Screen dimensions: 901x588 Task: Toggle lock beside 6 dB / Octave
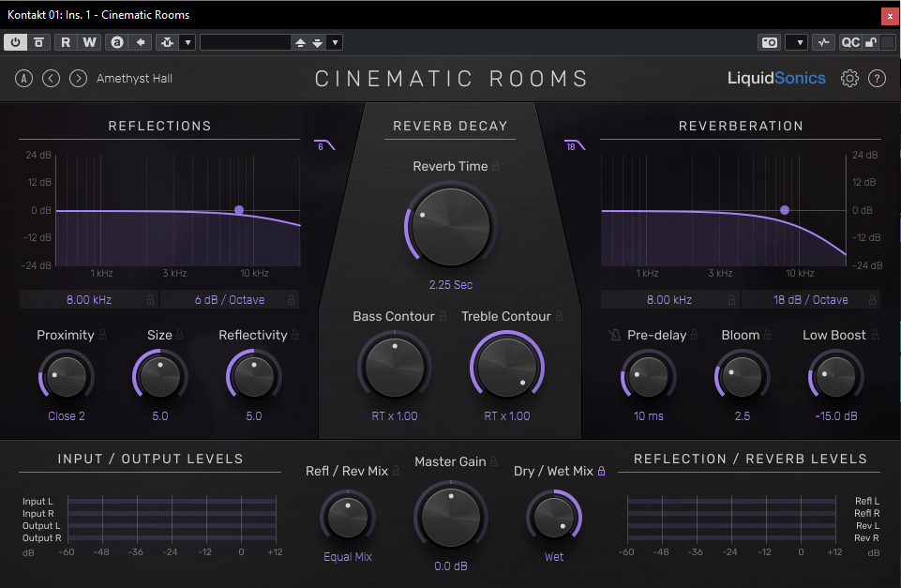coord(292,300)
